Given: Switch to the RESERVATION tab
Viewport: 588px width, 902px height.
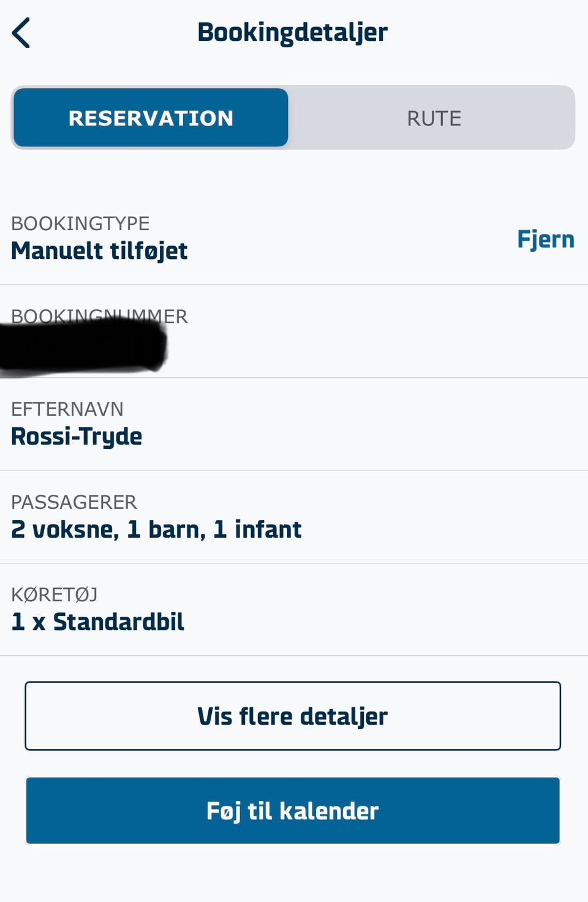Looking at the screenshot, I should click(151, 118).
